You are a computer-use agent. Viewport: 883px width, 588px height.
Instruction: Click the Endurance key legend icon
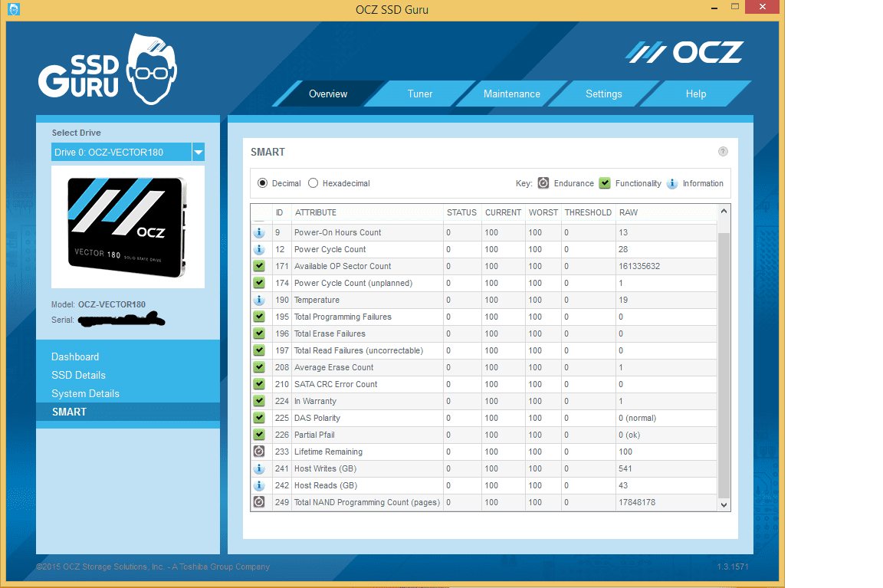tap(543, 183)
